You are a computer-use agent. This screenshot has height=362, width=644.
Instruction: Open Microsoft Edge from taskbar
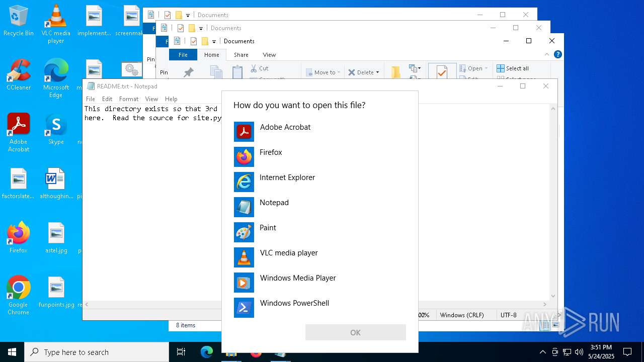pyautogui.click(x=206, y=352)
